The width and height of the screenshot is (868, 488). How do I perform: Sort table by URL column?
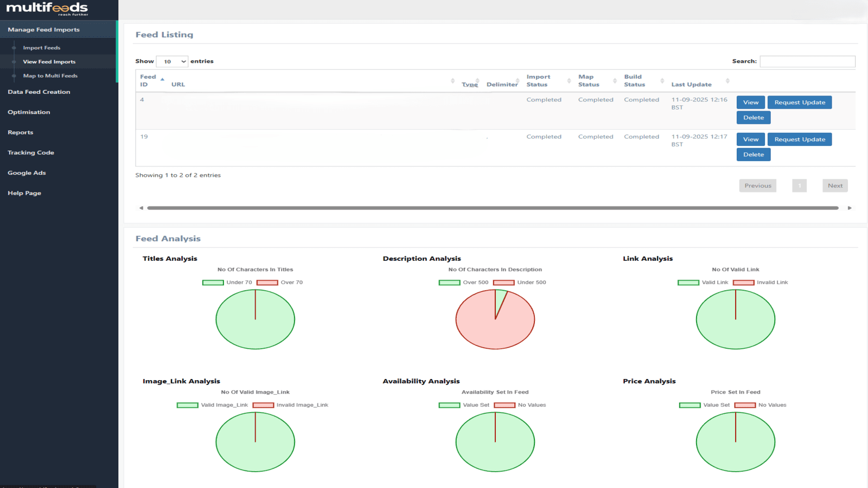312,81
